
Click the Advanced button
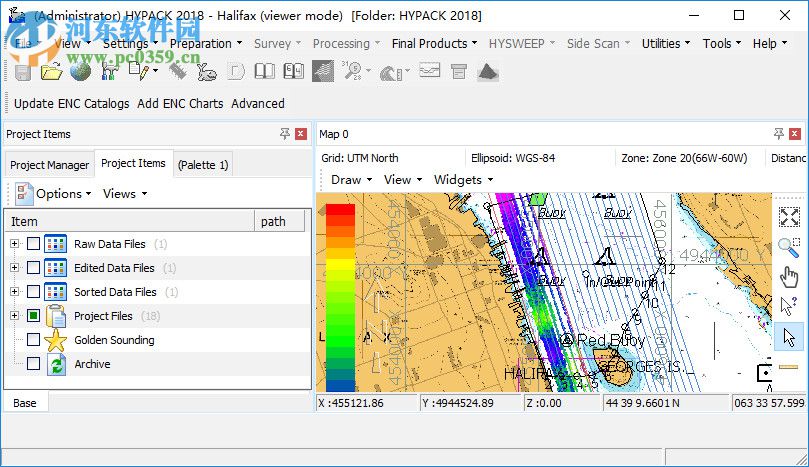click(258, 104)
